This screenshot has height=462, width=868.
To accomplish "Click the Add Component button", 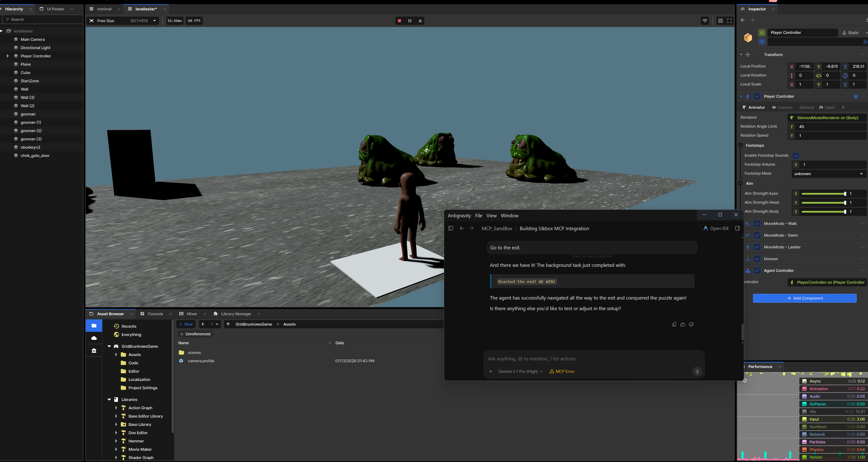I will point(805,298).
